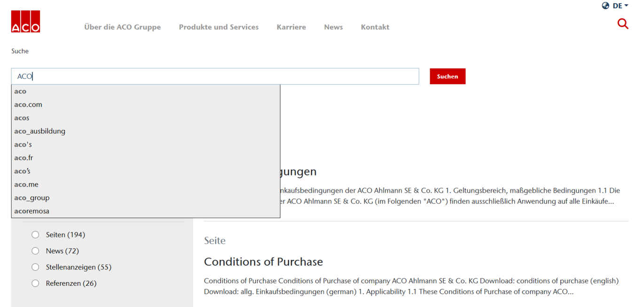The width and height of the screenshot is (644, 307).
Task: Select the Seiten (194) radio button
Action: (35, 235)
